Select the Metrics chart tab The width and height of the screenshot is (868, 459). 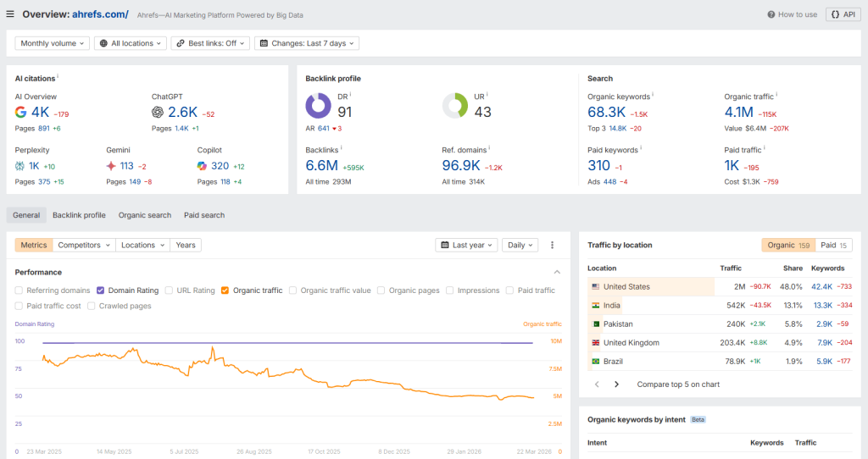(34, 245)
